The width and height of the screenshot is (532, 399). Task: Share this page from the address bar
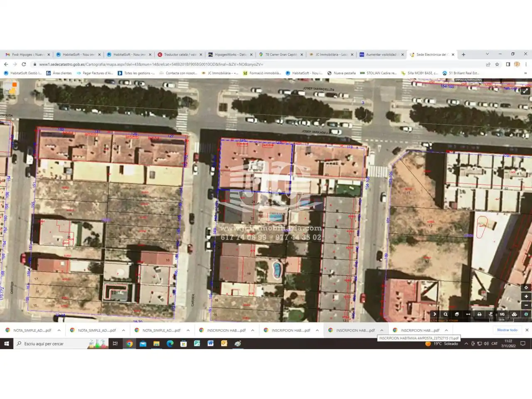coord(488,64)
